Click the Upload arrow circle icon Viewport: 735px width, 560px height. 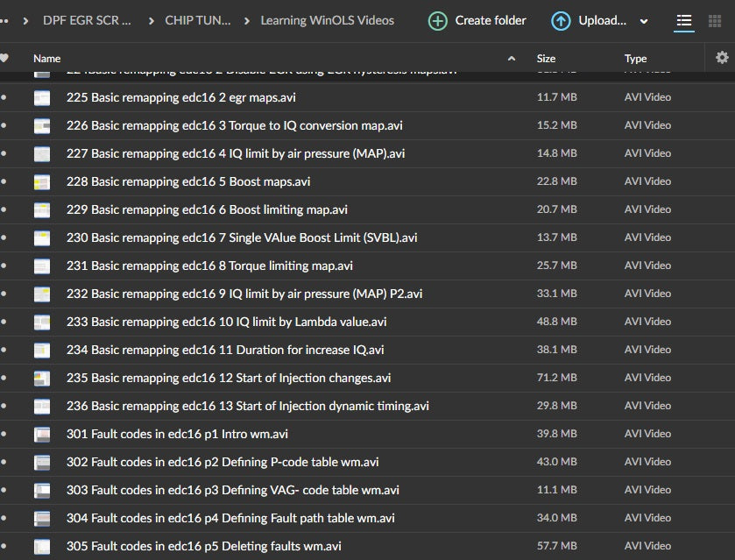point(561,21)
